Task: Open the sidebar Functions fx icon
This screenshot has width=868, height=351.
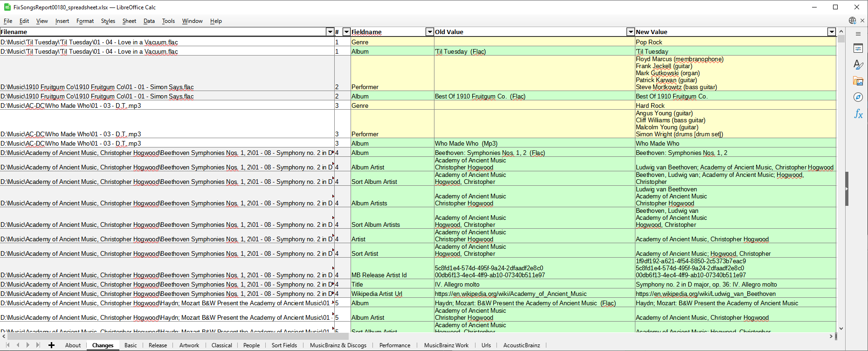Action: coord(858,113)
